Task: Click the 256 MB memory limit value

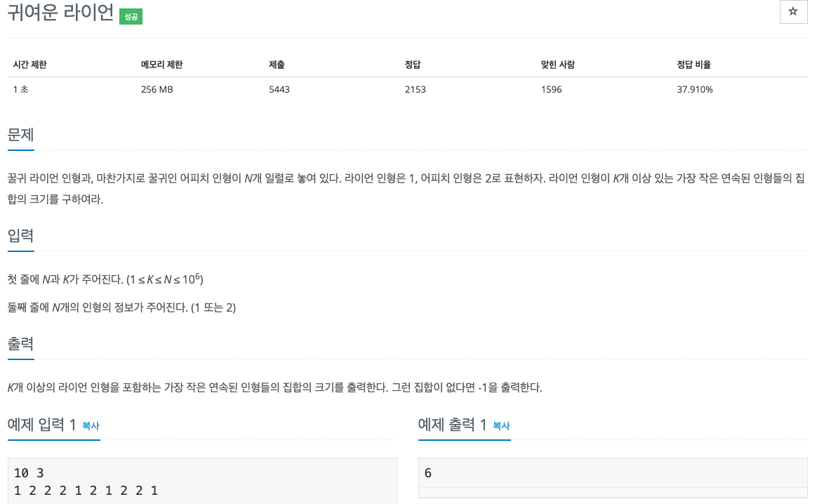Action: pos(157,90)
